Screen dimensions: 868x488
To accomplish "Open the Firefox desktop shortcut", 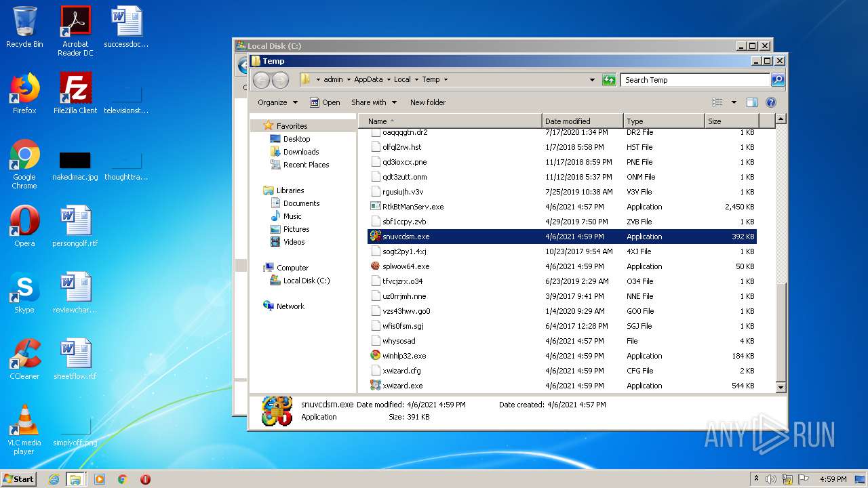I will click(x=24, y=93).
